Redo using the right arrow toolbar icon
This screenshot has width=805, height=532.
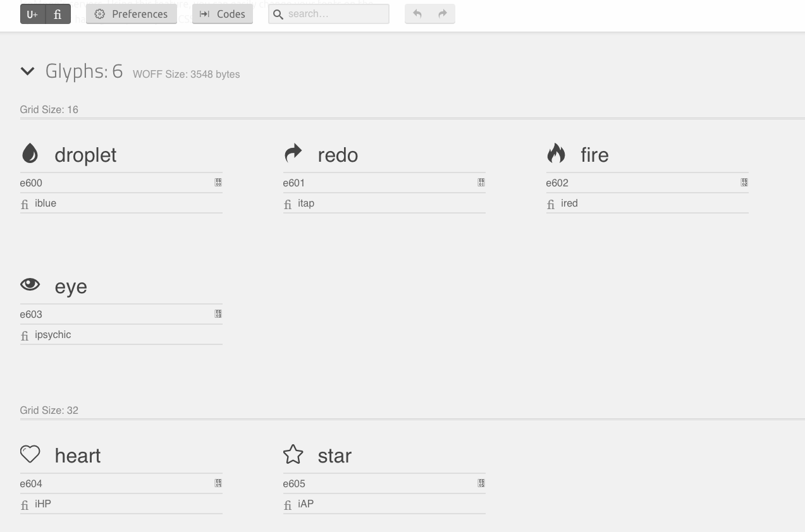point(443,14)
